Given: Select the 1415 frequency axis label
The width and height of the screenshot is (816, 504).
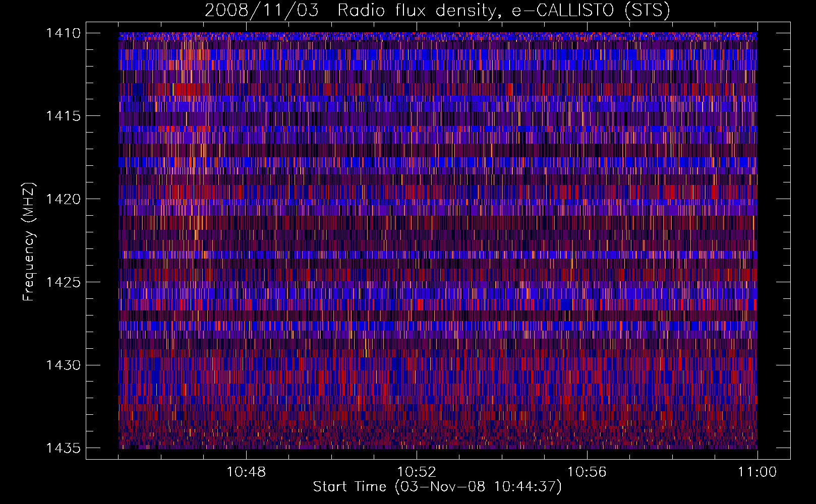Looking at the screenshot, I should point(63,116).
